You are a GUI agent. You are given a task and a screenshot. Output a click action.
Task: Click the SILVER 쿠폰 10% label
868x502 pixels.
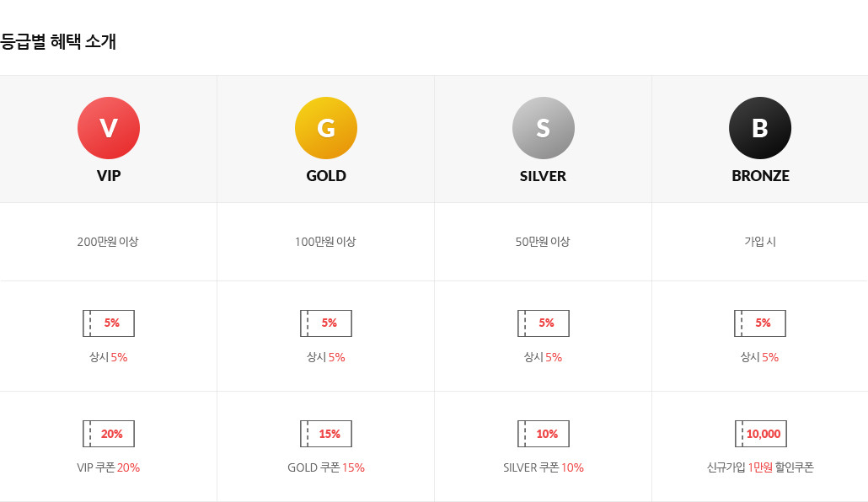543,467
